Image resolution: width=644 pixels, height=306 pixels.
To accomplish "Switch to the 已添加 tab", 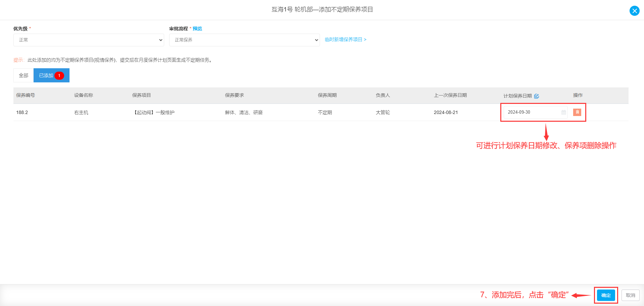I will [x=51, y=75].
